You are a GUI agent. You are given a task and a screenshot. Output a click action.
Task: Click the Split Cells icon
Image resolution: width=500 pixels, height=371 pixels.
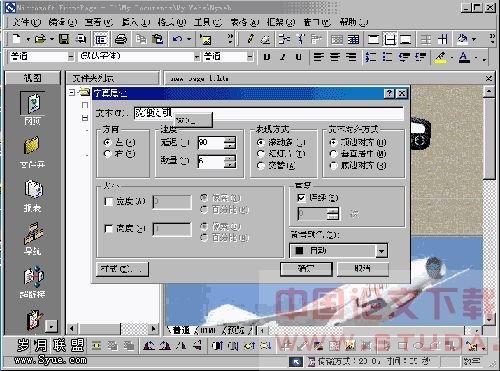(353, 39)
